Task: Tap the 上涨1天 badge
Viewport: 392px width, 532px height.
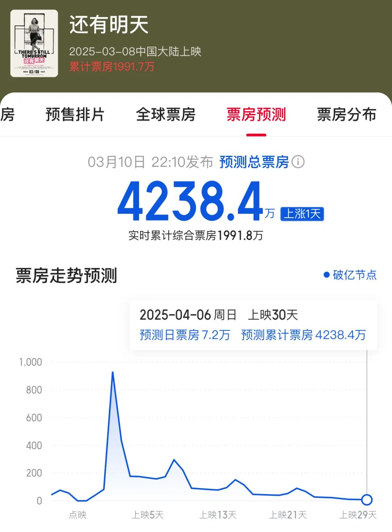Action: 302,214
